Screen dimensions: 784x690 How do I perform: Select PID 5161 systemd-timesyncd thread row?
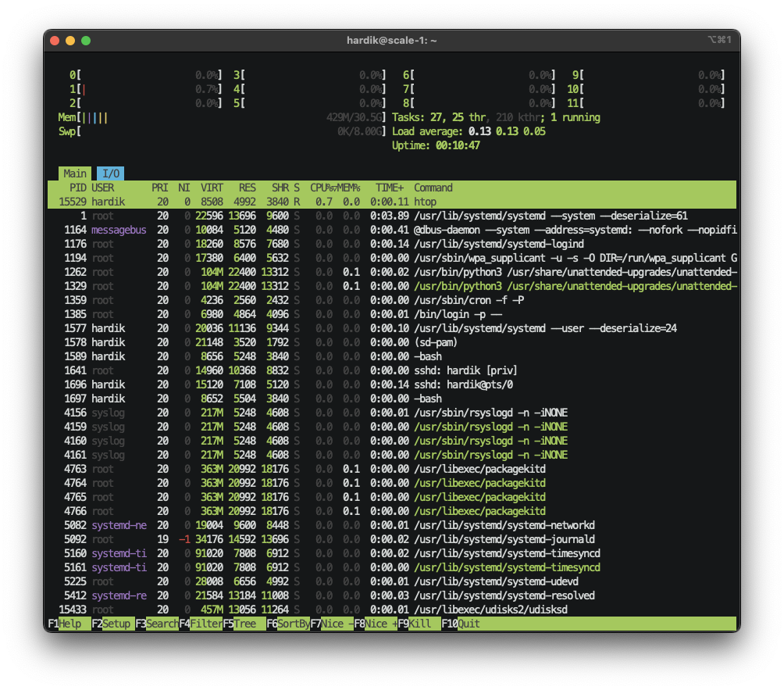coord(392,567)
